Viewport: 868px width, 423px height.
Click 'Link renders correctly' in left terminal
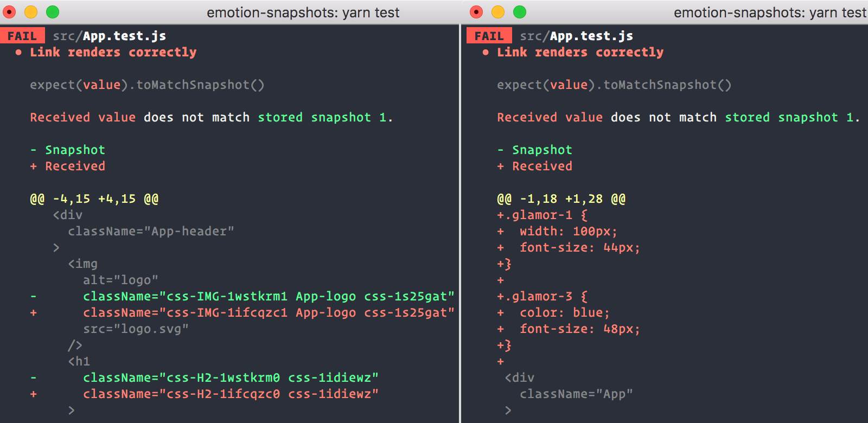click(113, 52)
